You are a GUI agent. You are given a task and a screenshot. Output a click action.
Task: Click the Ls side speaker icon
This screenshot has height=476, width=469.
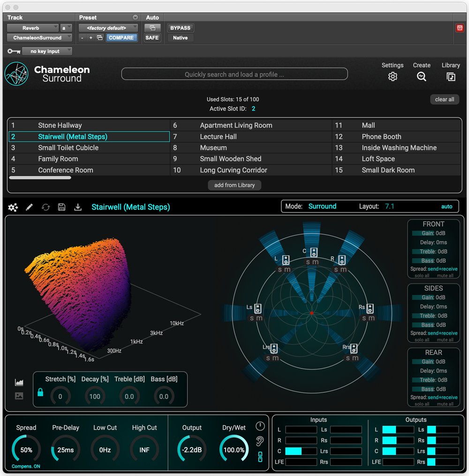tap(258, 308)
